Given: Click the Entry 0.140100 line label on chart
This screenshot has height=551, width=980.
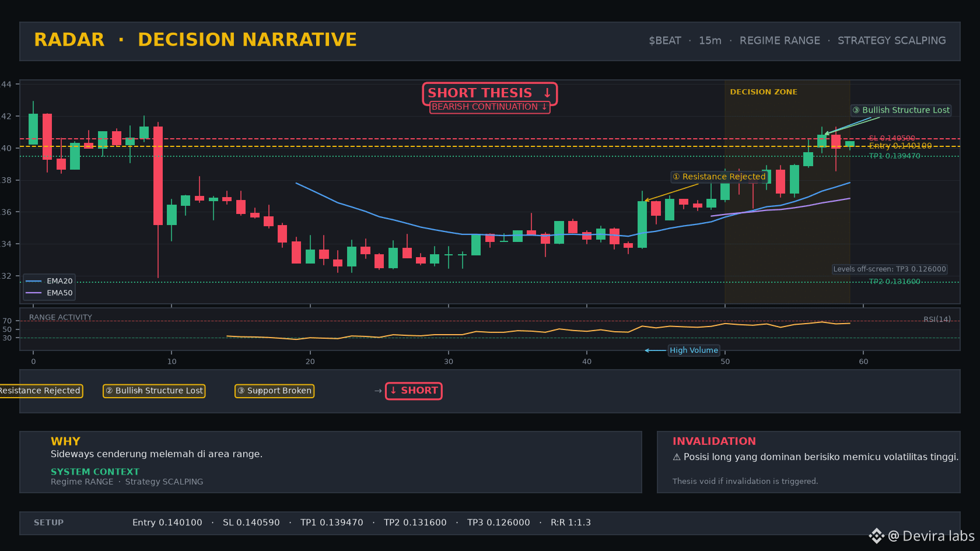Looking at the screenshot, I should 900,146.
